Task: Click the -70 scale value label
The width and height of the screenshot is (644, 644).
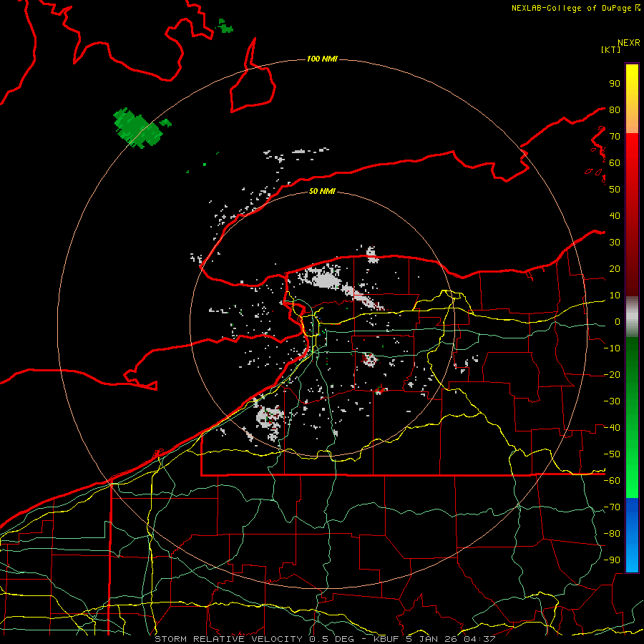Action: [x=613, y=507]
